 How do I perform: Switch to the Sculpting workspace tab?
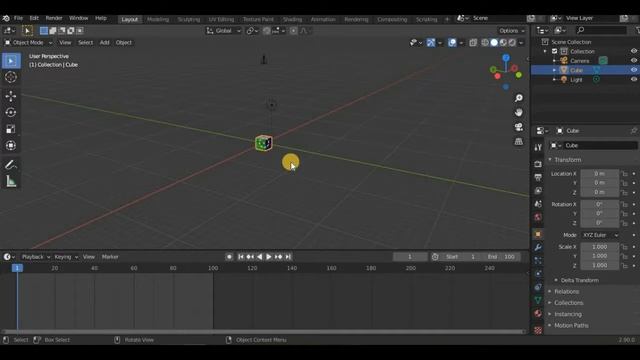point(189,19)
